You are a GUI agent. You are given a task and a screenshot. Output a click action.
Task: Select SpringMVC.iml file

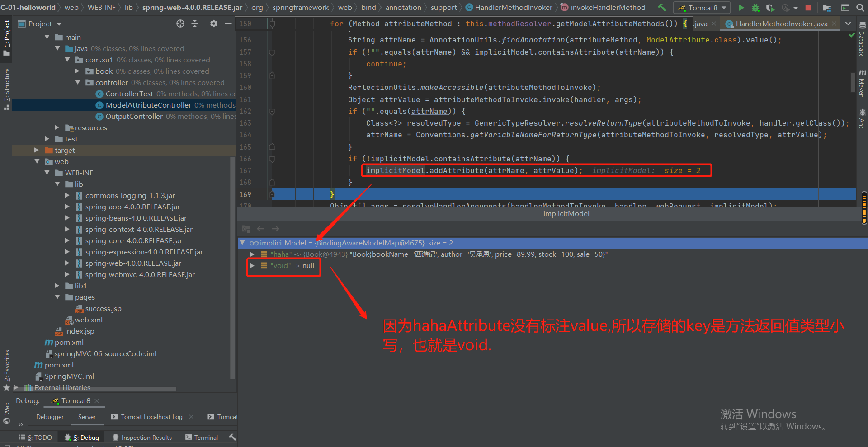click(x=69, y=376)
